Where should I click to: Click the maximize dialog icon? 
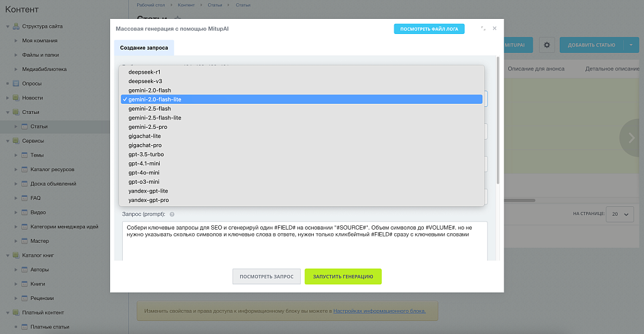(x=483, y=28)
